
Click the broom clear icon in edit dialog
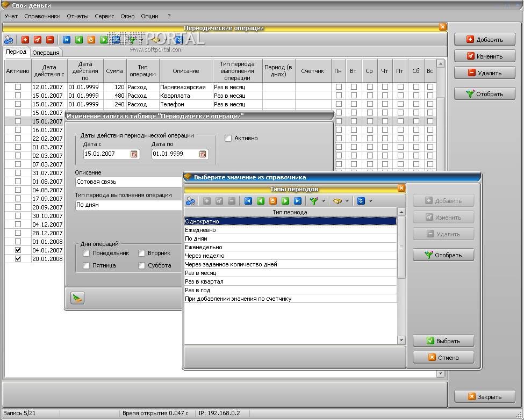tap(78, 299)
